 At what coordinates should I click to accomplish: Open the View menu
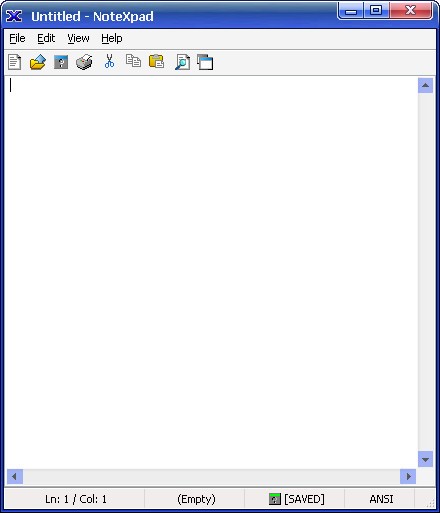pyautogui.click(x=78, y=38)
